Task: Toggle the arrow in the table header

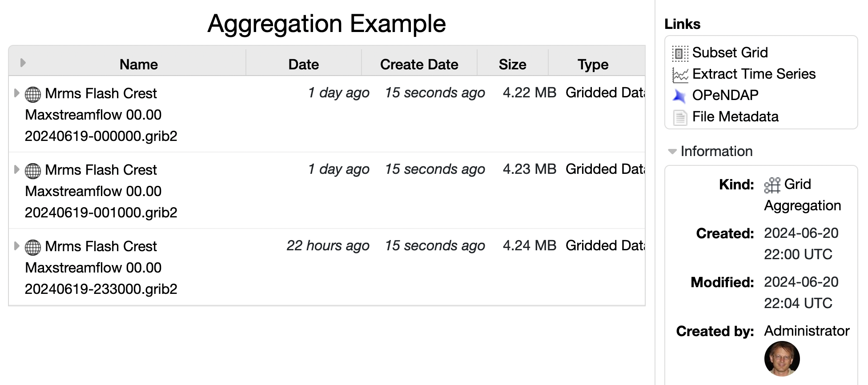Action: coord(23,63)
